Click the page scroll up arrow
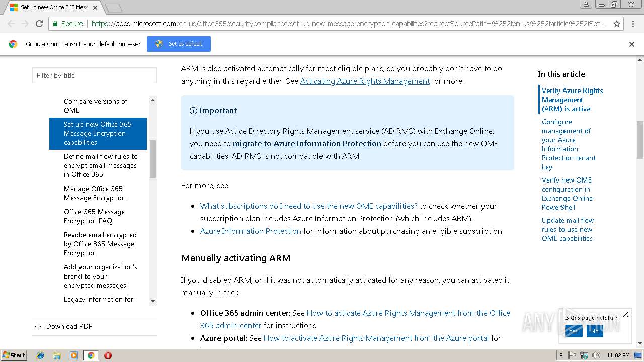The image size is (644, 362). pos(640,60)
